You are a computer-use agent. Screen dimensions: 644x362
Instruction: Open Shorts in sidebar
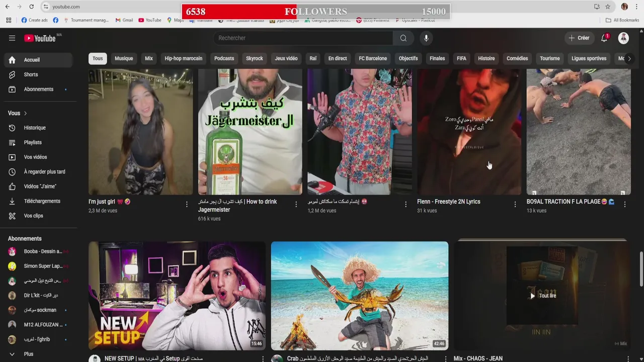pos(38,74)
